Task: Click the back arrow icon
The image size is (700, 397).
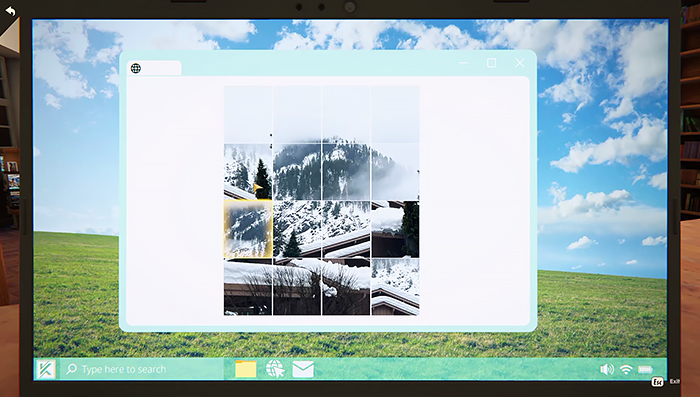Action: click(x=10, y=11)
